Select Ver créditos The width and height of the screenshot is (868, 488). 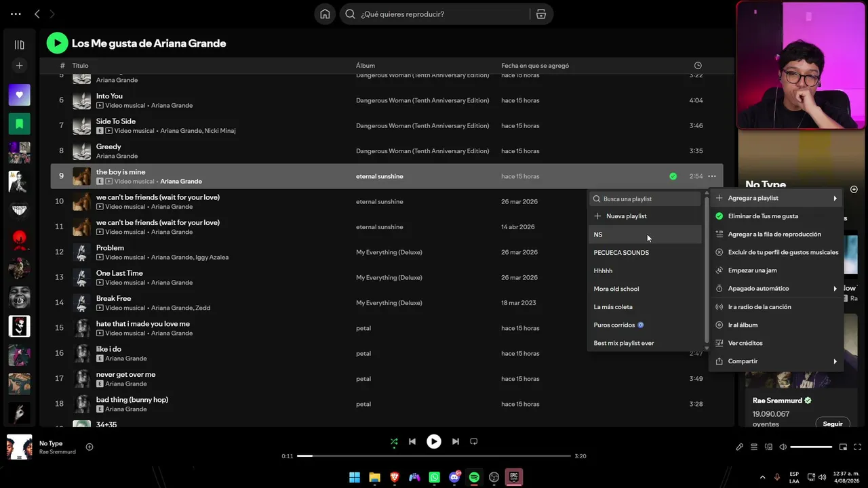coord(776,343)
